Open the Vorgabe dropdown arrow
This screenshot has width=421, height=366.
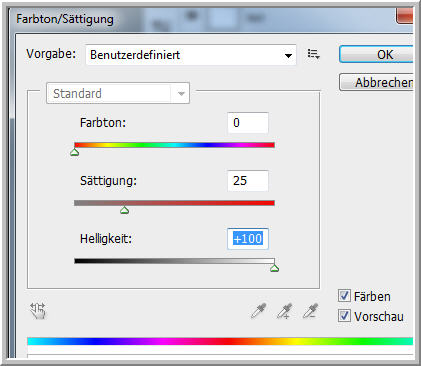tap(288, 55)
